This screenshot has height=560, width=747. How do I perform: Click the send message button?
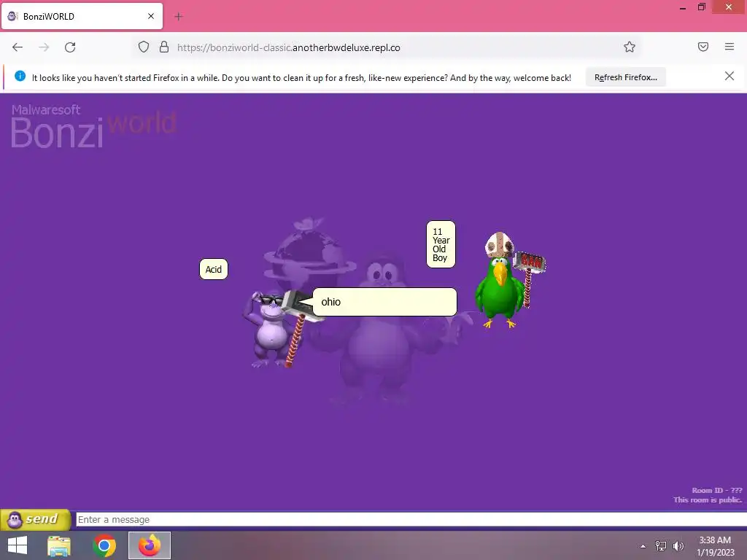coord(36,519)
